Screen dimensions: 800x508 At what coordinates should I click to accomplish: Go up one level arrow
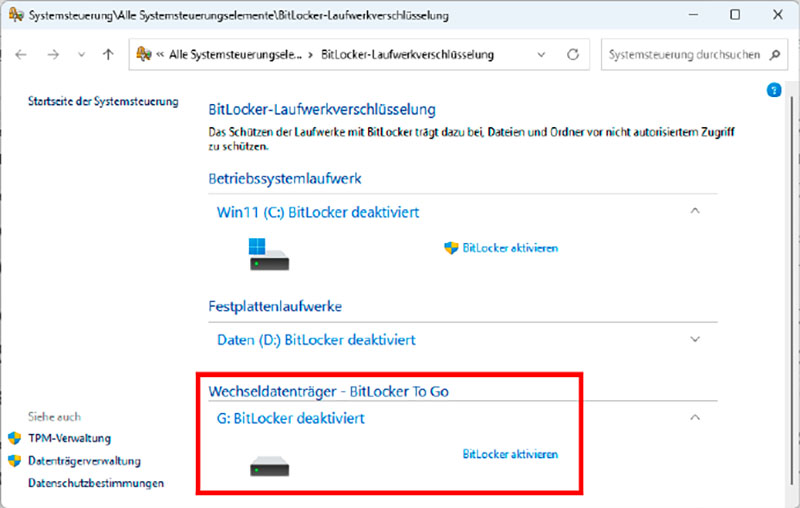[108, 55]
